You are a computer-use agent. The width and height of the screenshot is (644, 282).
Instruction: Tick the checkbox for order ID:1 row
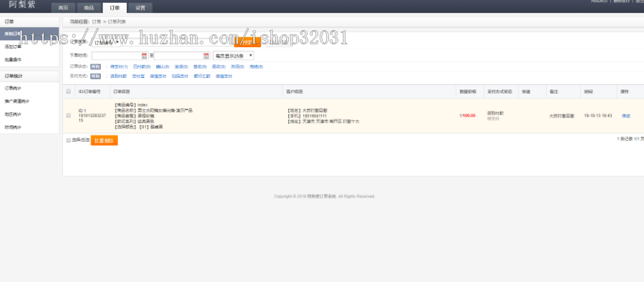[69, 115]
